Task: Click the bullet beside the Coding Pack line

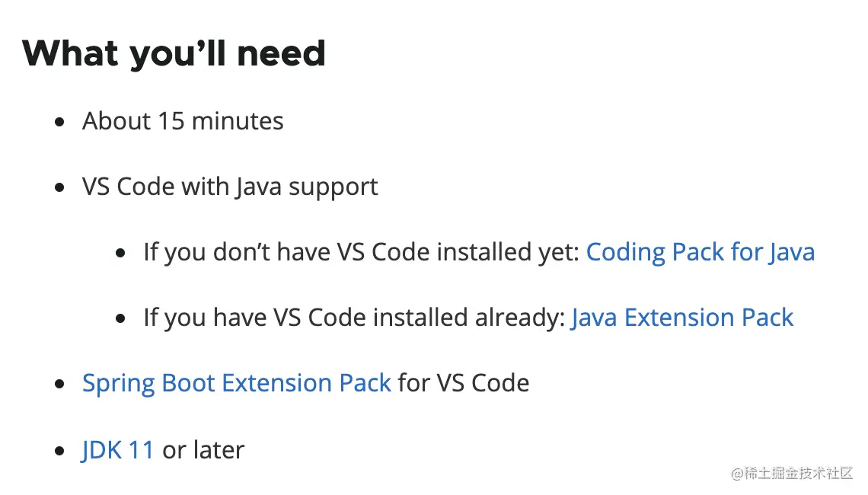Action: 121,253
